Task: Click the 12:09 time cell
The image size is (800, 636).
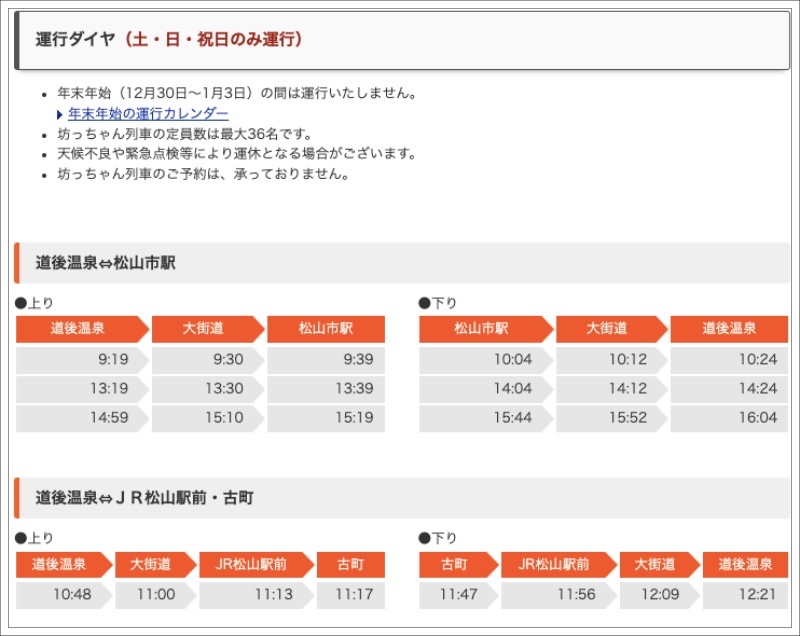Action: click(x=660, y=595)
